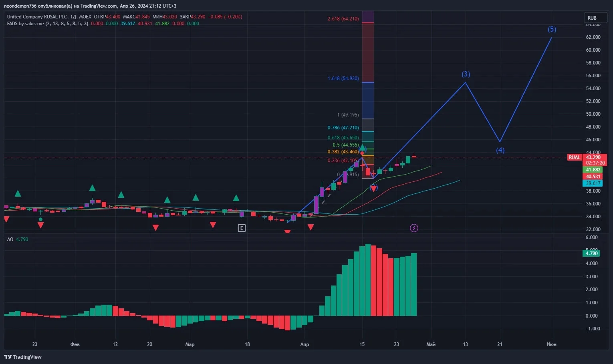
Task: Click the 54.000 price scale level
Action: click(593, 88)
